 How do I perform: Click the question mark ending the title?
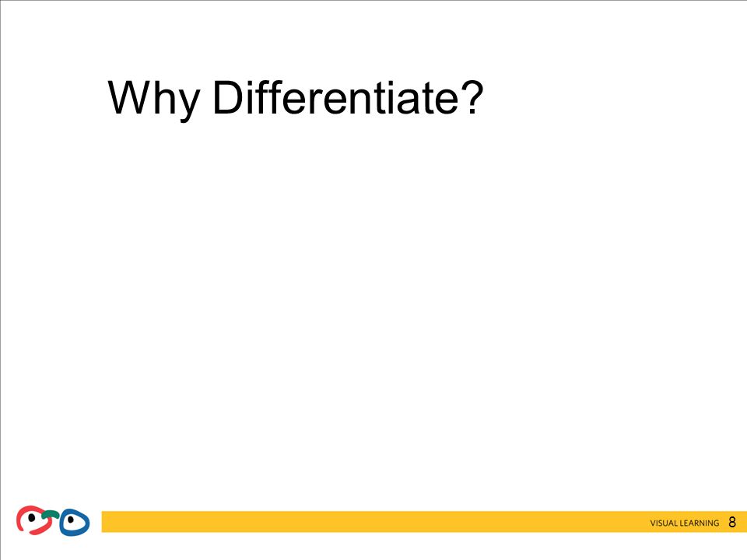[472, 97]
